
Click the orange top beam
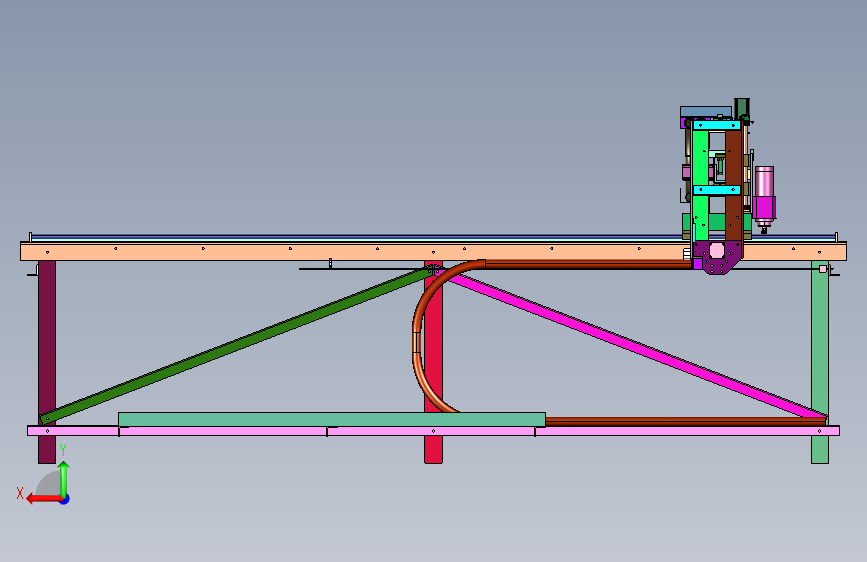pos(434,251)
